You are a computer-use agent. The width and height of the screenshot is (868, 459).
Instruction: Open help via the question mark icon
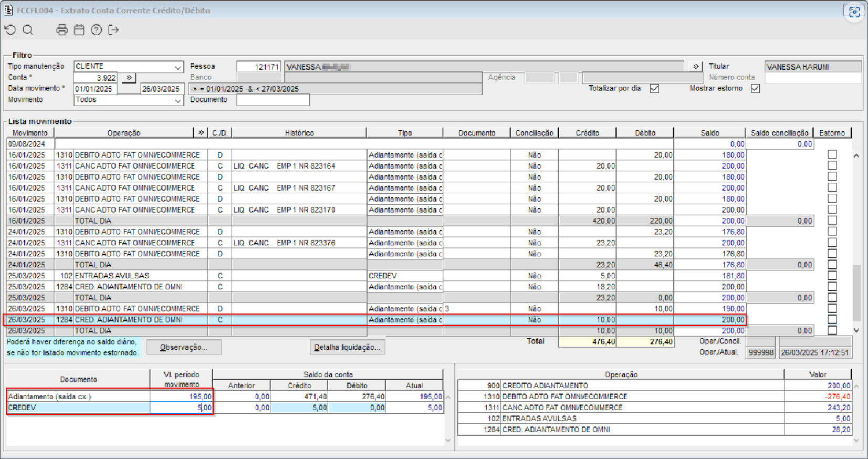96,30
